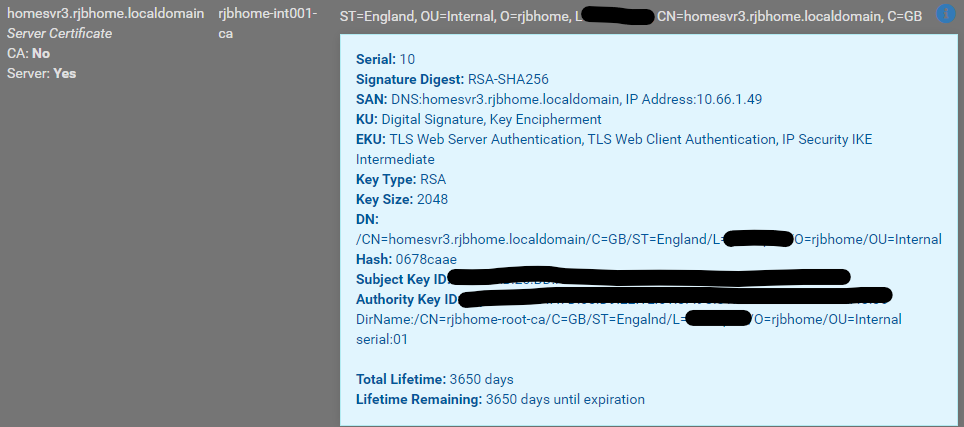
Task: Click the Server Certificate italic label
Action: click(60, 34)
